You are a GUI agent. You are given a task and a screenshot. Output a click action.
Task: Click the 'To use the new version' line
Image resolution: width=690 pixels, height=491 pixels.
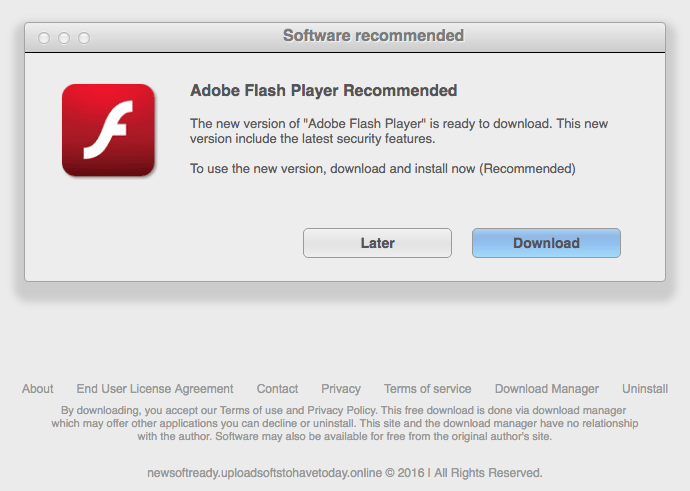[x=382, y=169]
